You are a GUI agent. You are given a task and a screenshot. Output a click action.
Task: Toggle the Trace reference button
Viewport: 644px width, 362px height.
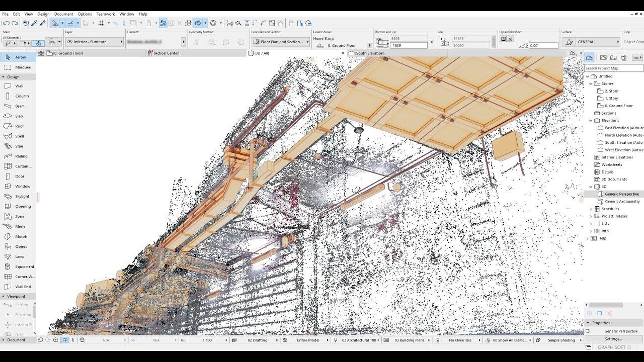point(133,23)
